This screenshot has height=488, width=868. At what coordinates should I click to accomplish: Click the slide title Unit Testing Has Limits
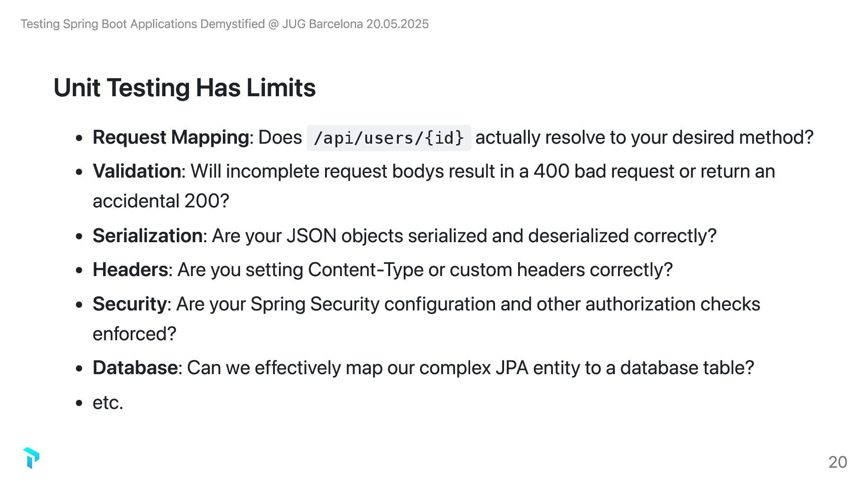(184, 88)
